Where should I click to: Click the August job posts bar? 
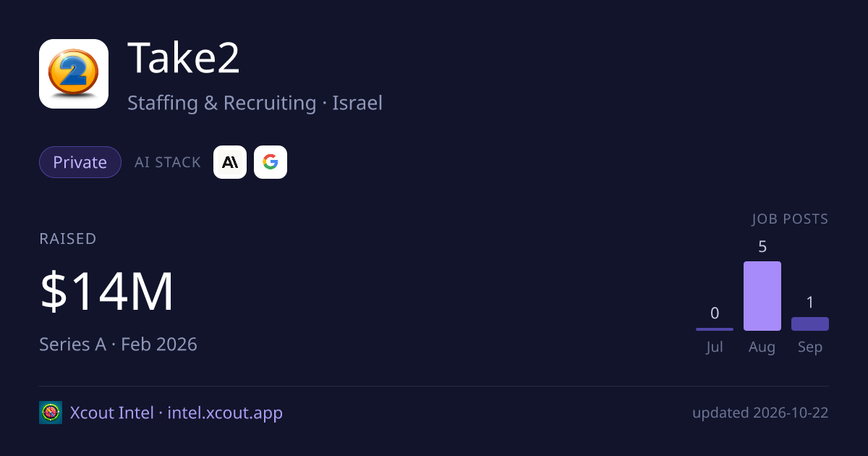click(x=762, y=296)
